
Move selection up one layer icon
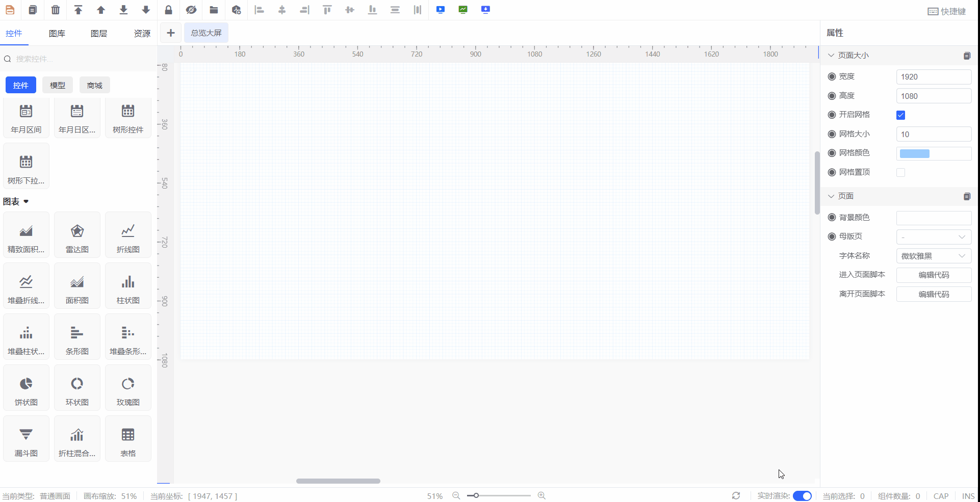[101, 10]
